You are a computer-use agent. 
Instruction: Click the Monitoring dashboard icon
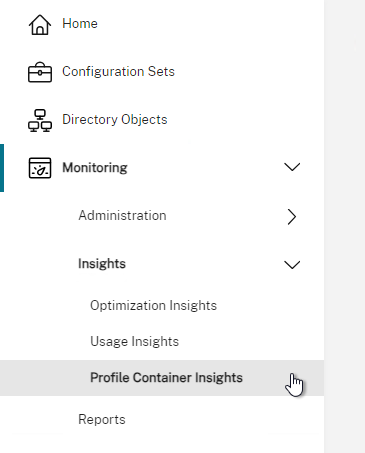coord(40,168)
